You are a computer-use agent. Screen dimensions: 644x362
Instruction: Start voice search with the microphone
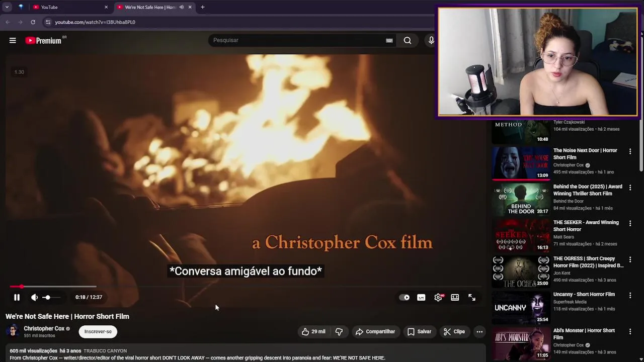click(431, 40)
